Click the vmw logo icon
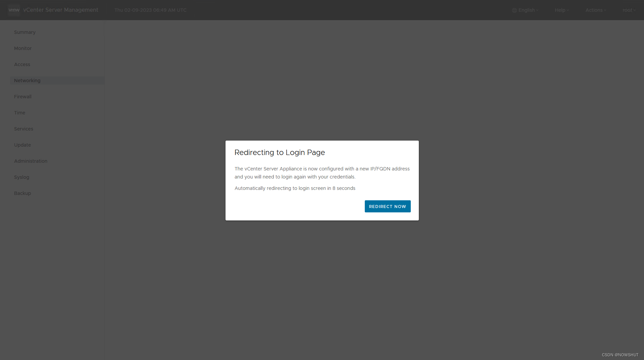Viewport: 644px width, 360px height. [x=14, y=10]
